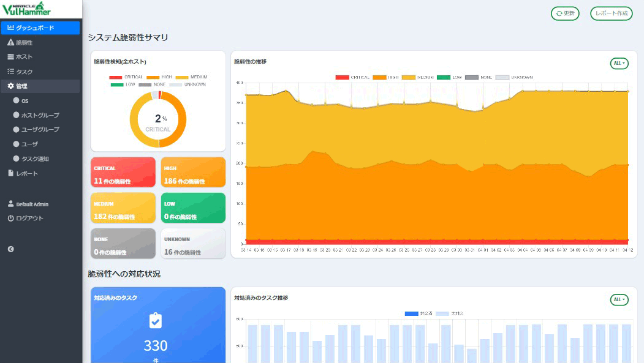The width and height of the screenshot is (644, 363).
Task: Toggle CRITICAL series in the trend chart legend
Action: [x=352, y=78]
